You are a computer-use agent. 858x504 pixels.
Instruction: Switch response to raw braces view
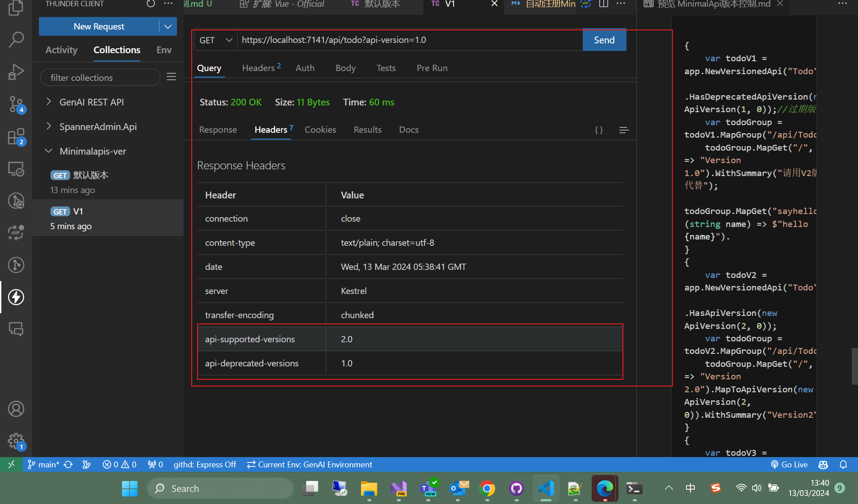tap(599, 130)
